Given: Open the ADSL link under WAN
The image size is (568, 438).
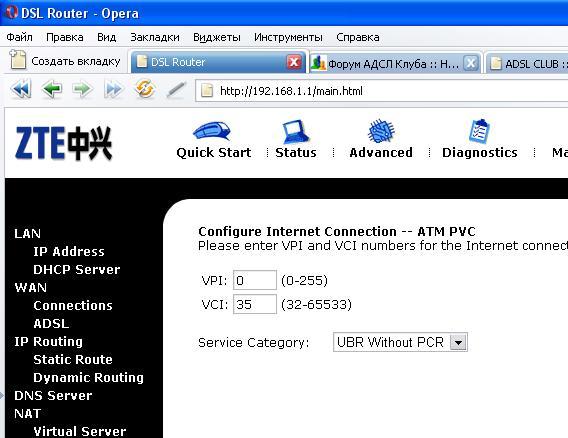Looking at the screenshot, I should pyautogui.click(x=51, y=324).
